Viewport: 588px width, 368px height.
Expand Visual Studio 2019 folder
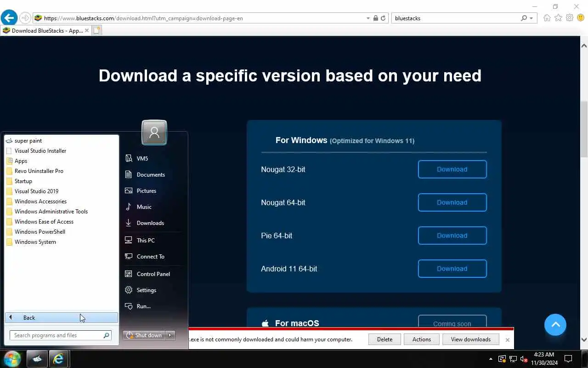[x=62, y=191]
